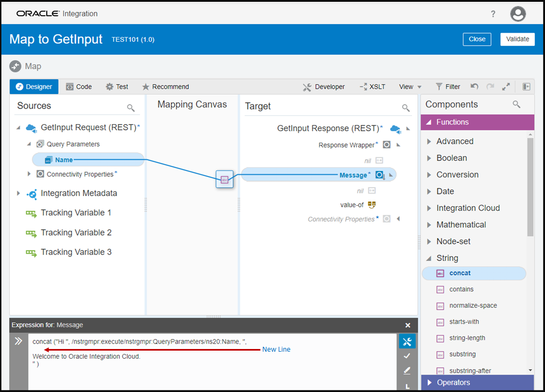This screenshot has height=392, width=545.
Task: Save the expression with checkmark icon
Action: pyautogui.click(x=407, y=356)
